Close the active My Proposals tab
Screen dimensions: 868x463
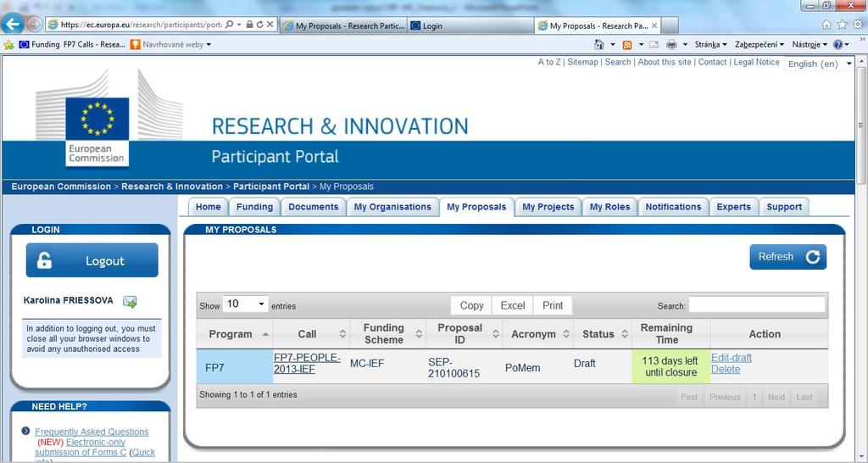[654, 25]
